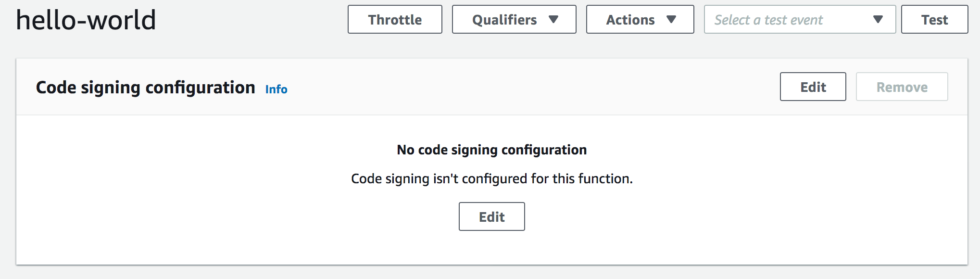Click the 'Select a test event' placeholder text
Screen dimensions: 980x279
pyautogui.click(x=768, y=20)
